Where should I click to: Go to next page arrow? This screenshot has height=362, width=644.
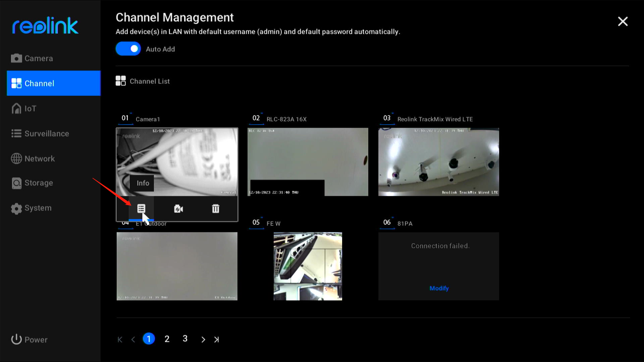point(203,340)
